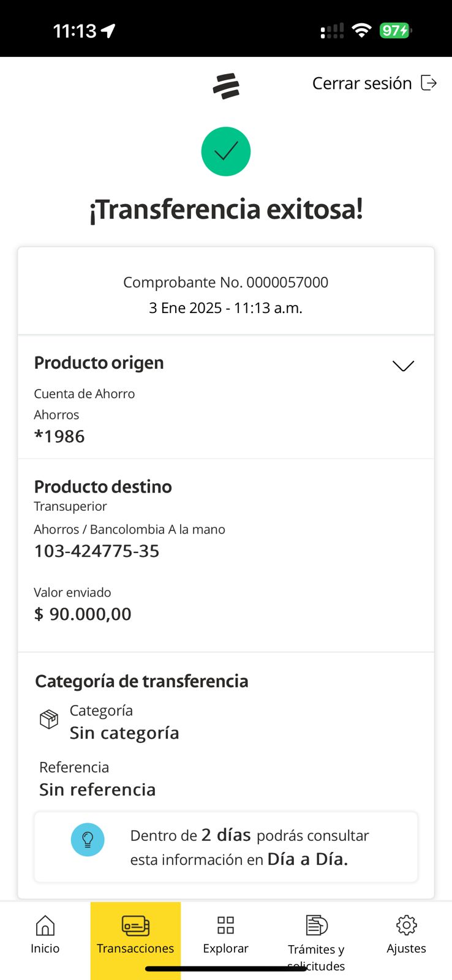Click the Sin referencia value

pos(97,790)
